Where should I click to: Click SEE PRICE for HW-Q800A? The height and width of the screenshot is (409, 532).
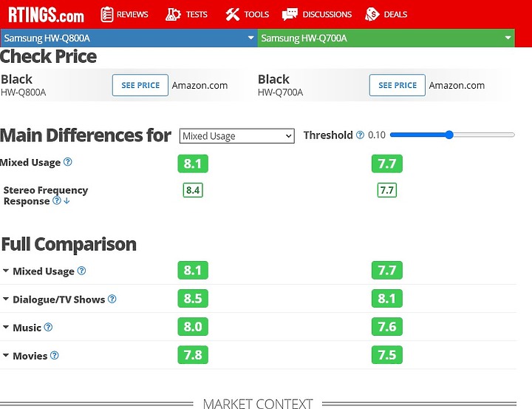pos(140,85)
